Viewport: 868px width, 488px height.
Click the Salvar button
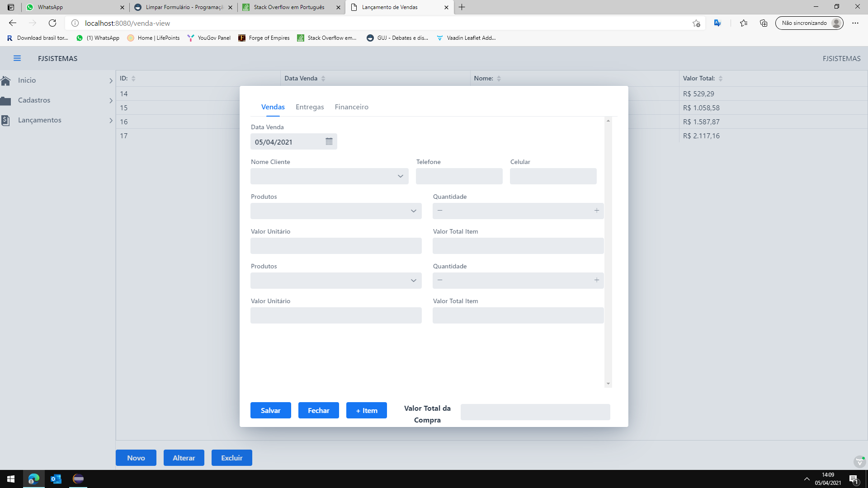(270, 410)
